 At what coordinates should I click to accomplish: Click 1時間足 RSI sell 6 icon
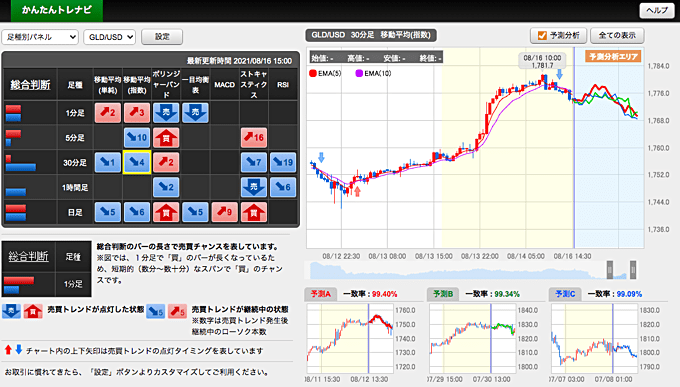pos(283,187)
